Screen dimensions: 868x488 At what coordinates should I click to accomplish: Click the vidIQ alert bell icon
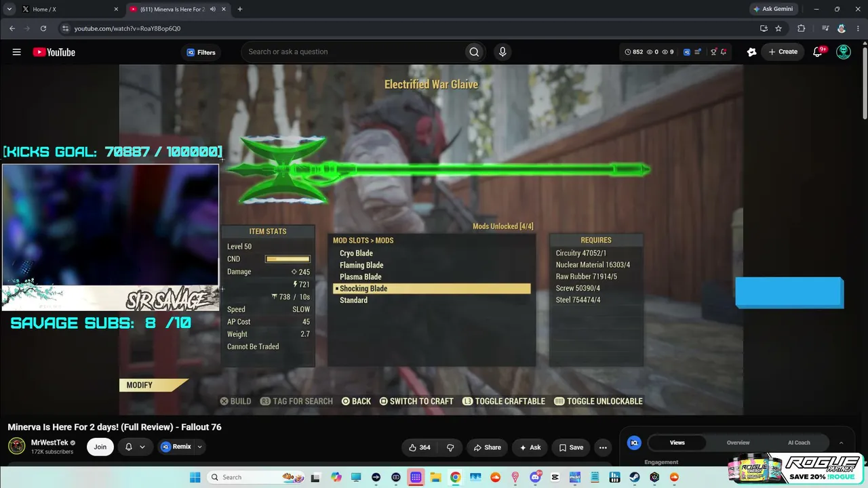pyautogui.click(x=724, y=52)
